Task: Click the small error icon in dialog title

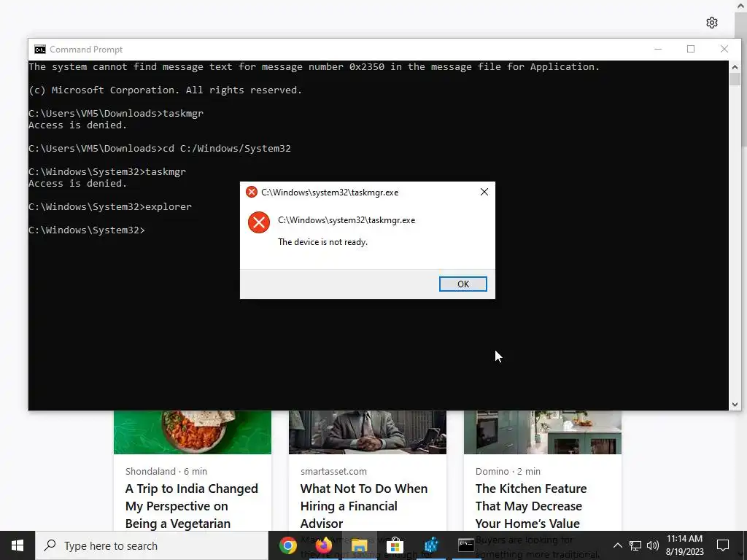Action: pyautogui.click(x=251, y=192)
